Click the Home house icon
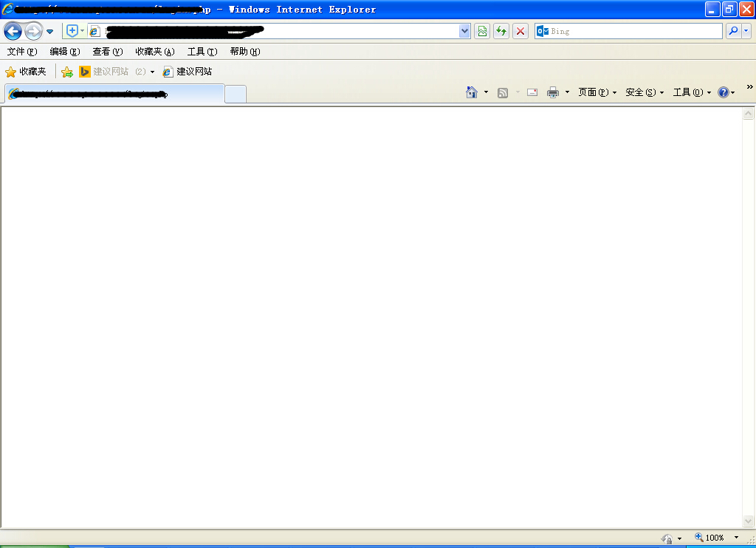Viewport: 756px width, 548px height. pyautogui.click(x=472, y=92)
